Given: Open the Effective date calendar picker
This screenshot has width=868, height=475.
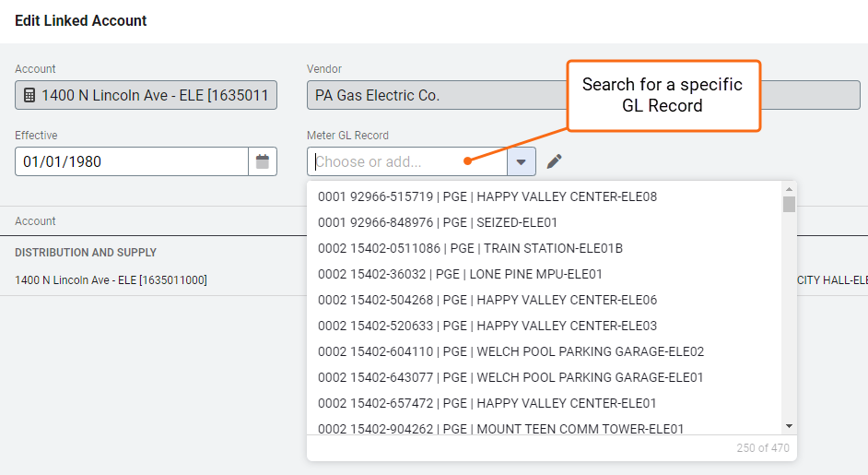Looking at the screenshot, I should (263, 161).
